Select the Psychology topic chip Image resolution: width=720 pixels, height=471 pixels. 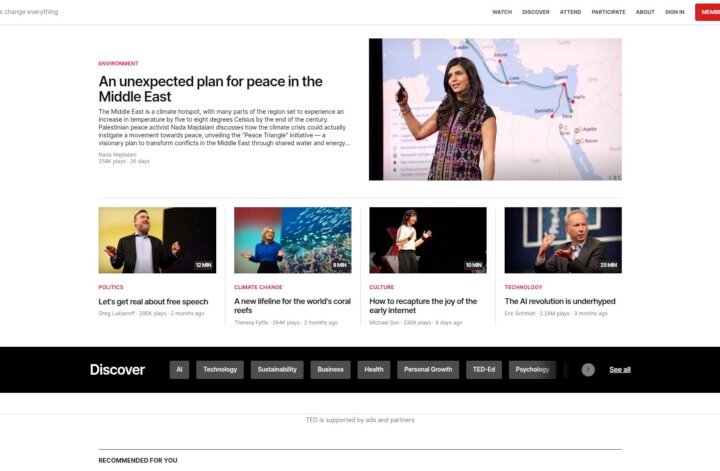pos(532,370)
